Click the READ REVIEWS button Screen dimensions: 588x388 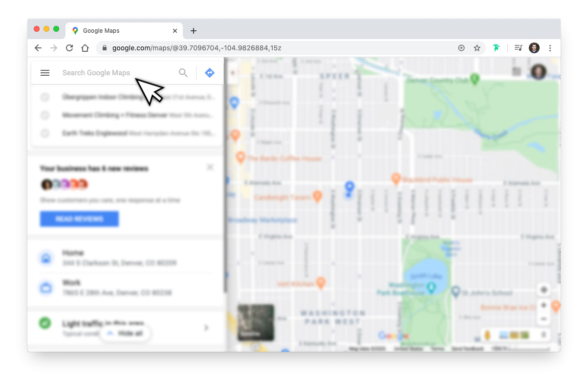pyautogui.click(x=79, y=219)
